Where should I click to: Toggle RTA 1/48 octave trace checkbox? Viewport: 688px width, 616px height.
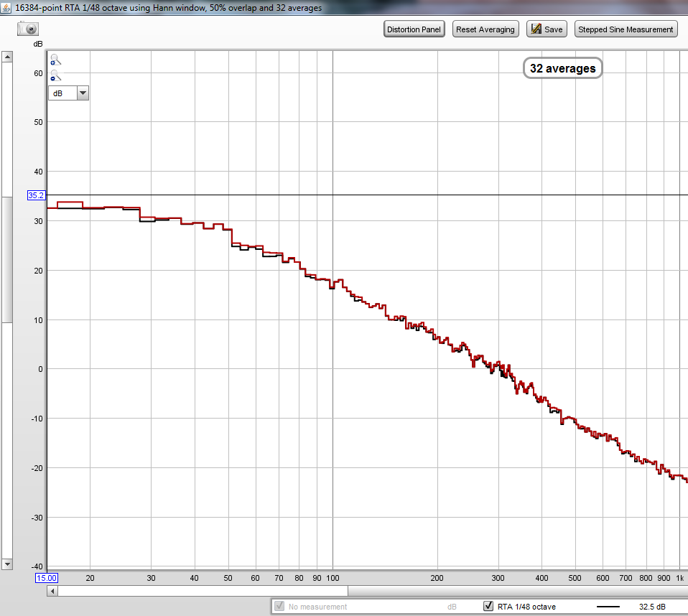[x=488, y=606]
